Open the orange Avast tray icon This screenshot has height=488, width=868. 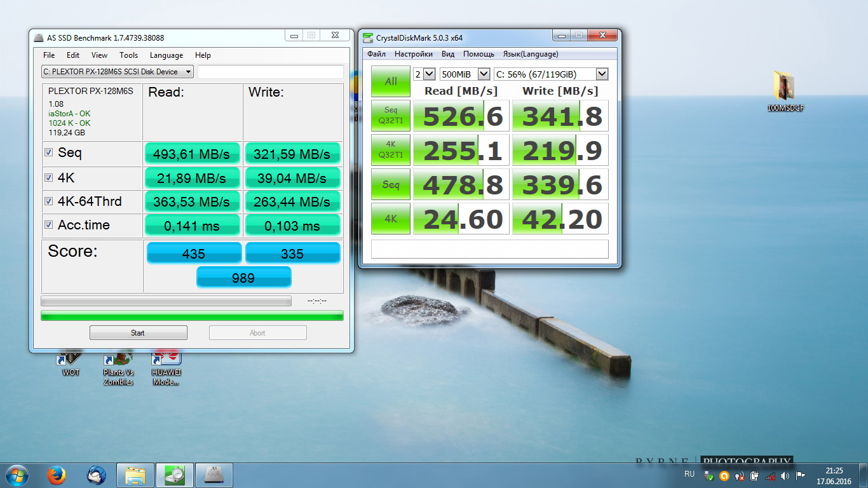[x=724, y=476]
